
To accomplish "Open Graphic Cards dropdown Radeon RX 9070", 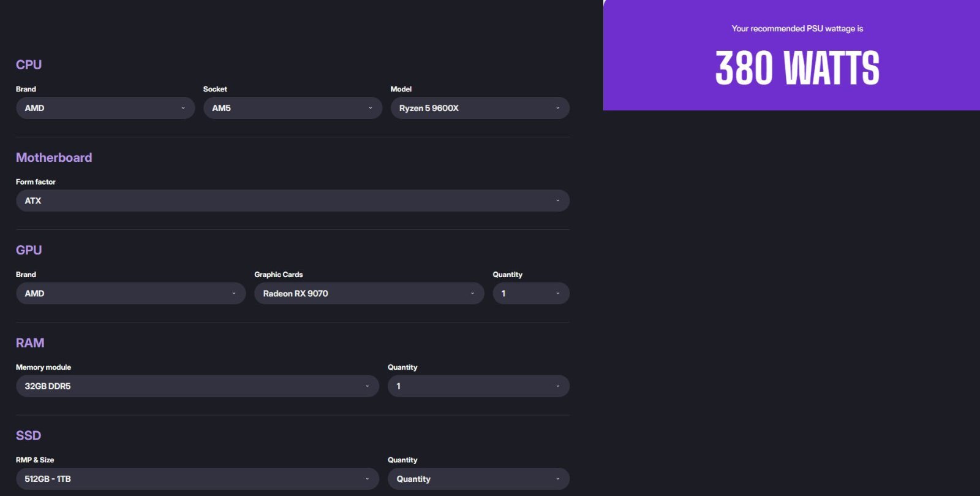I will [369, 294].
